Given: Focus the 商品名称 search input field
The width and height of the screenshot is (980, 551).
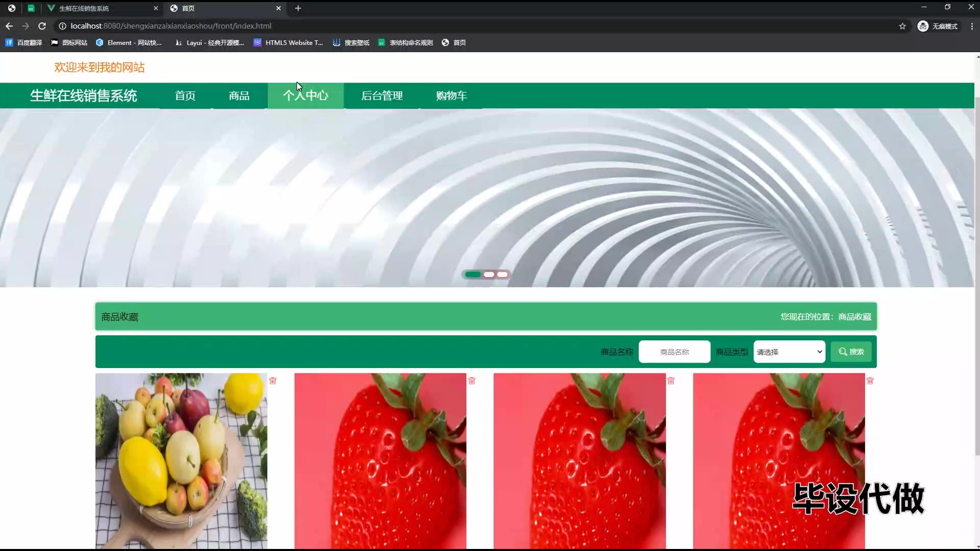Looking at the screenshot, I should [674, 352].
